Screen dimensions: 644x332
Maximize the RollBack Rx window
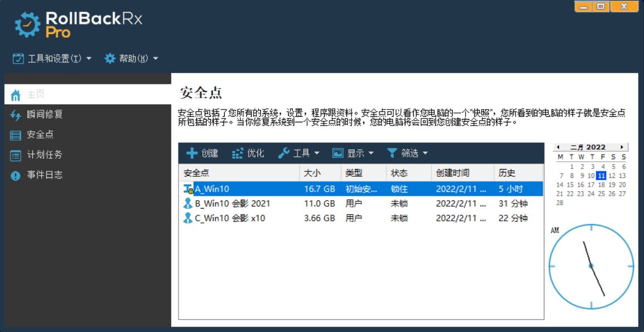point(601,6)
